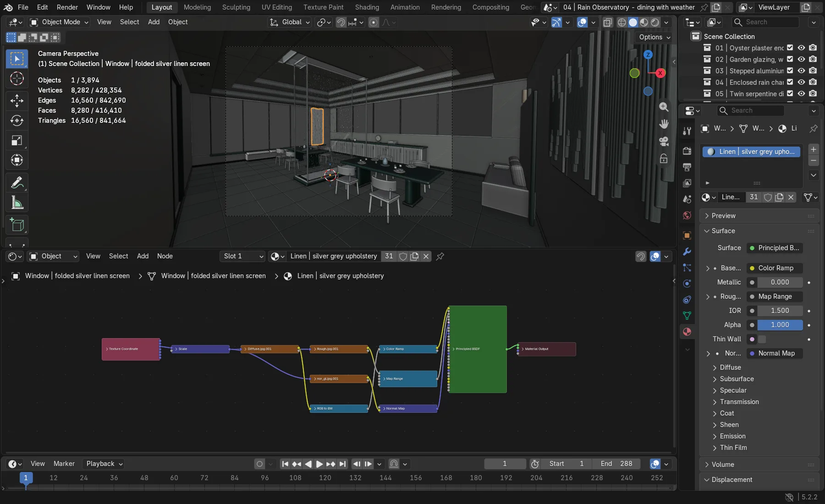This screenshot has width=825, height=504.
Task: Toggle checkbox for 01 Oyster plaster collection
Action: [x=790, y=48]
